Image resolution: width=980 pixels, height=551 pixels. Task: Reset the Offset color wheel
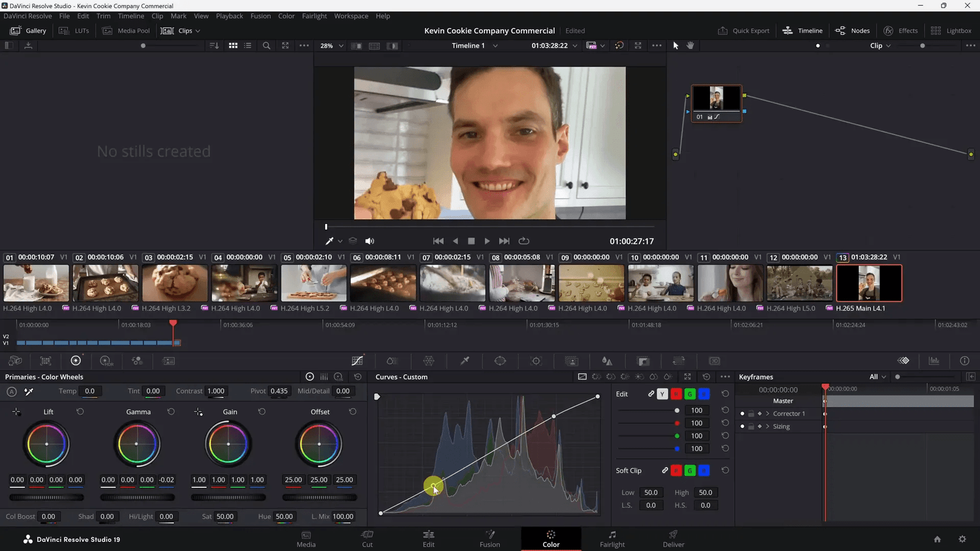(x=353, y=412)
